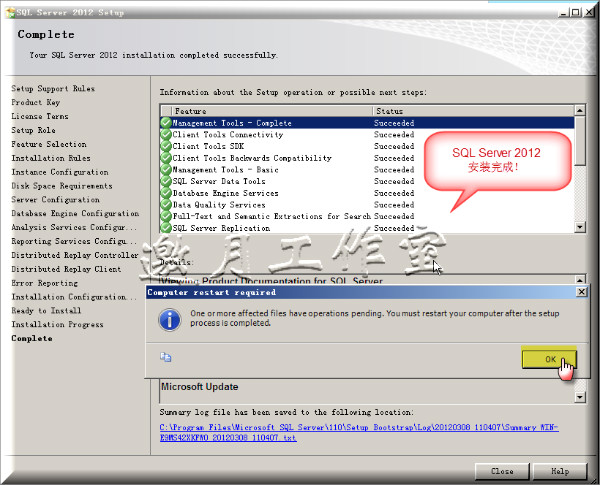Click details pane scrollbar up arrow
This screenshot has height=485, width=600.
coord(580,279)
